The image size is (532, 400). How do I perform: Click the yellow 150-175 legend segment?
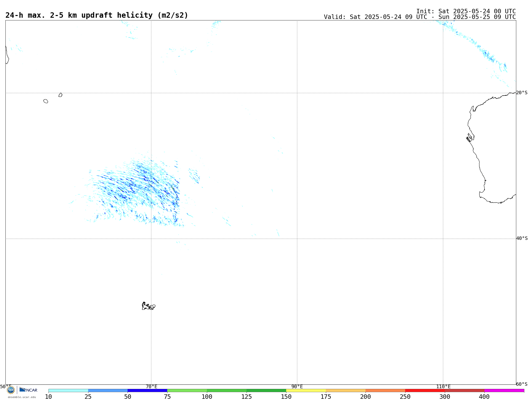click(306, 390)
